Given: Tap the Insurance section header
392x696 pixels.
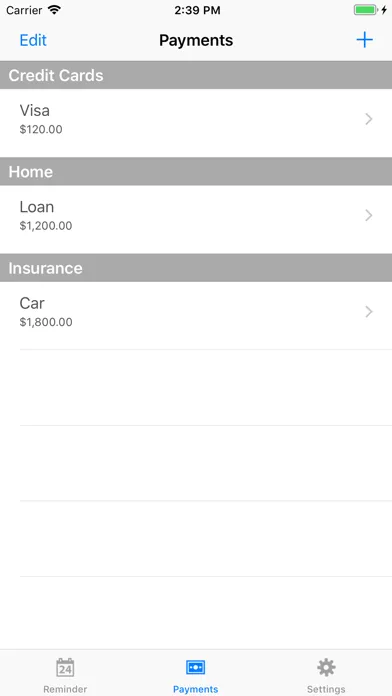Looking at the screenshot, I should pyautogui.click(x=196, y=268).
